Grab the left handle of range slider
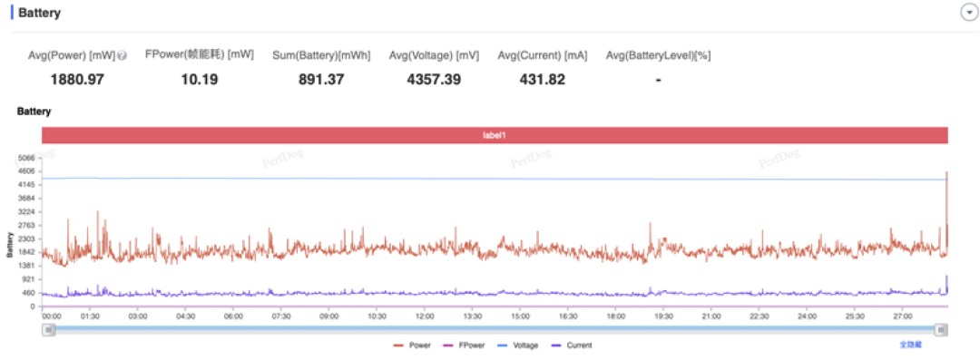This screenshot has width=980, height=360. pos(48,330)
